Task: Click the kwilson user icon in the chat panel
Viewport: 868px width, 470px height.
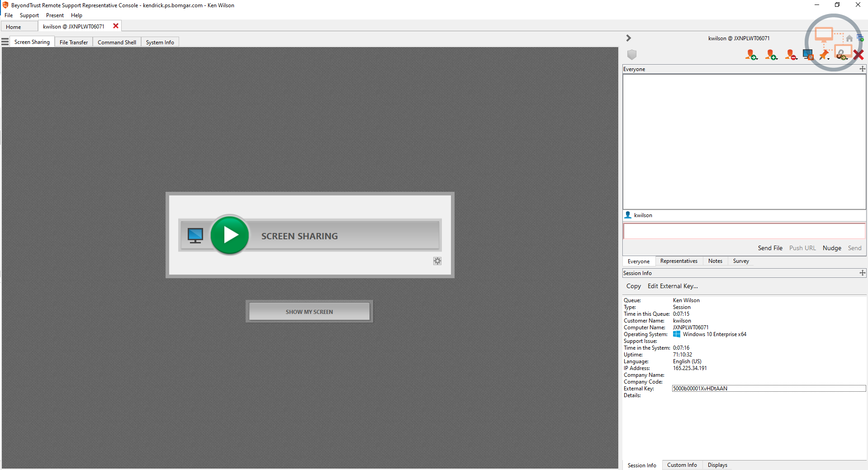Action: (627, 215)
